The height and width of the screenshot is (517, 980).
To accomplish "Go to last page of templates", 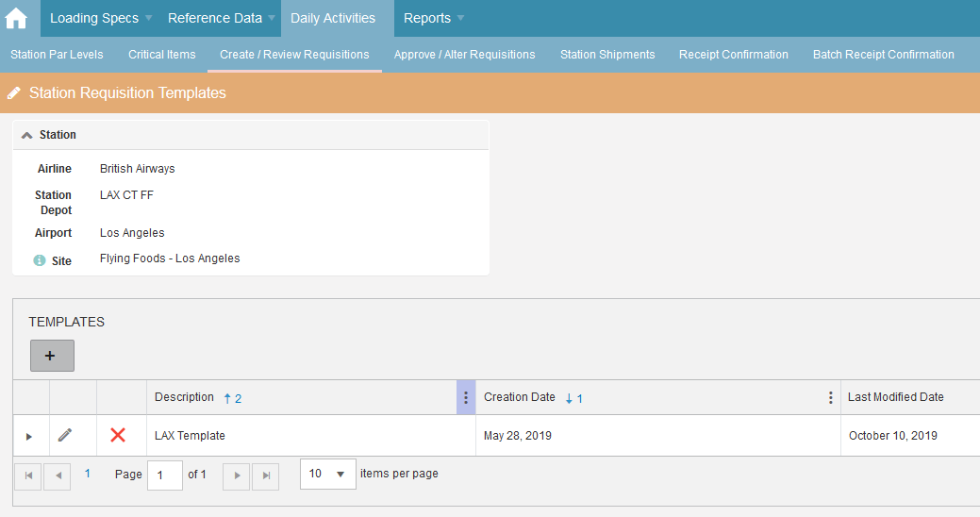I will pos(266,475).
